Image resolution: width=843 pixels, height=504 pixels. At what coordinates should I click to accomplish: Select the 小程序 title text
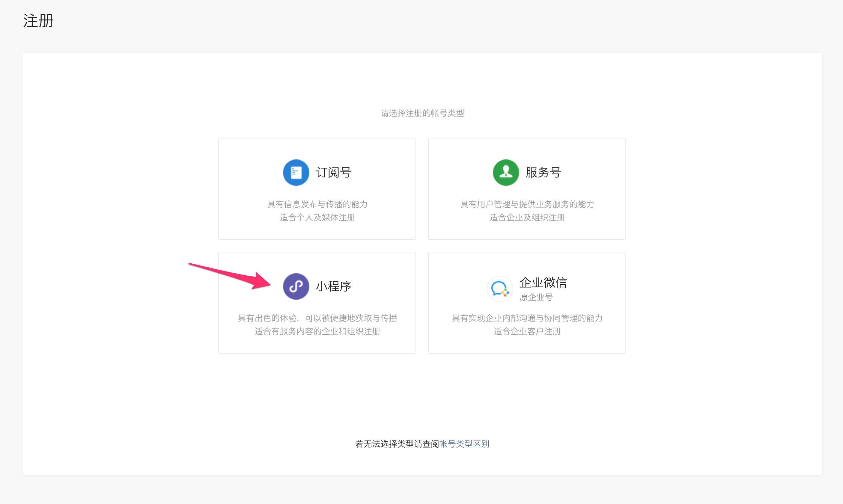pos(333,286)
